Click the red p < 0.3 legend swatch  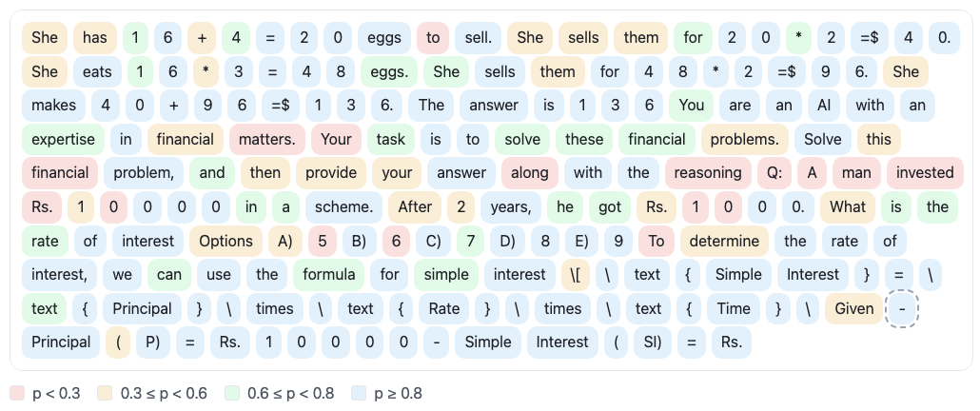(x=17, y=394)
